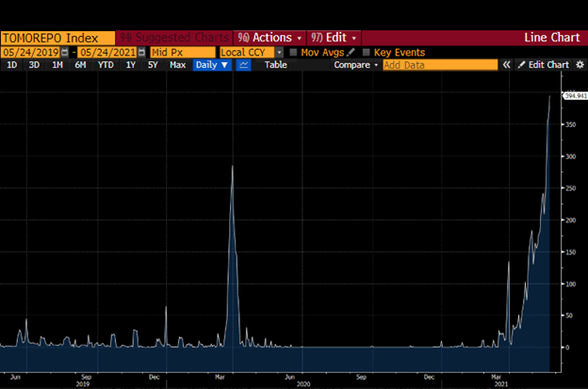Switch to the Table view
The width and height of the screenshot is (588, 389).
[x=275, y=65]
